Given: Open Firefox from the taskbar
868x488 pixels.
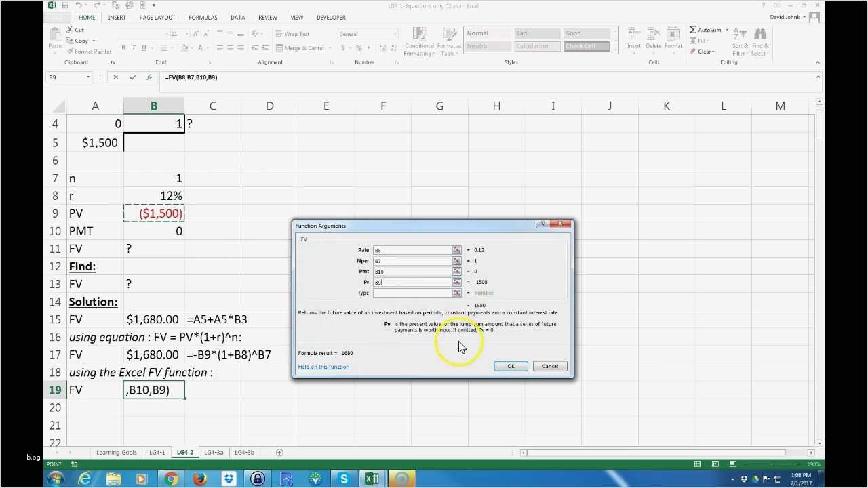Looking at the screenshot, I should pos(200,479).
